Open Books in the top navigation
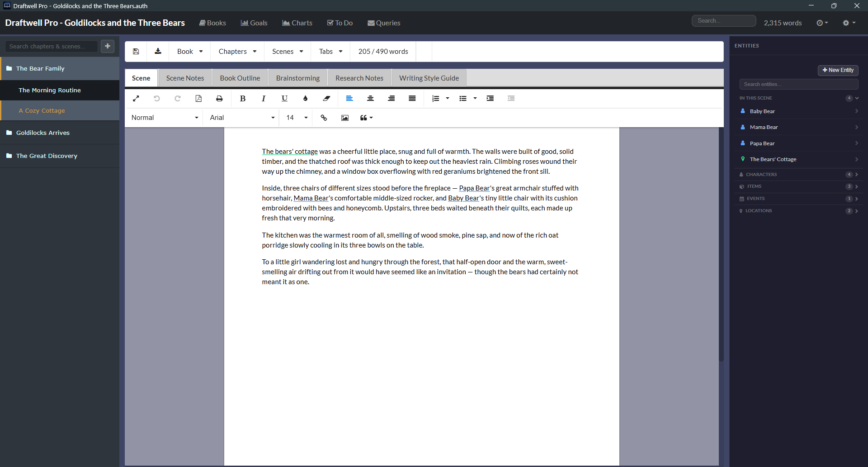Image resolution: width=868 pixels, height=467 pixels. tap(212, 23)
